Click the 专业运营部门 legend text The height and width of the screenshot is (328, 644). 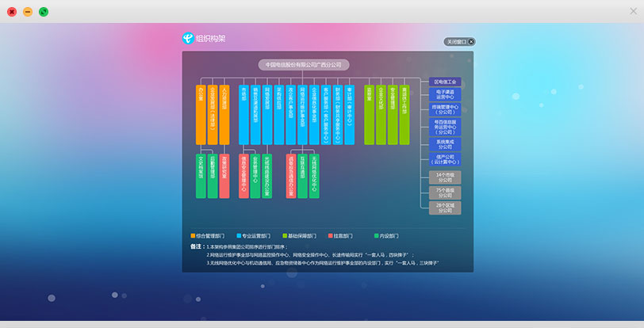[x=256, y=236]
